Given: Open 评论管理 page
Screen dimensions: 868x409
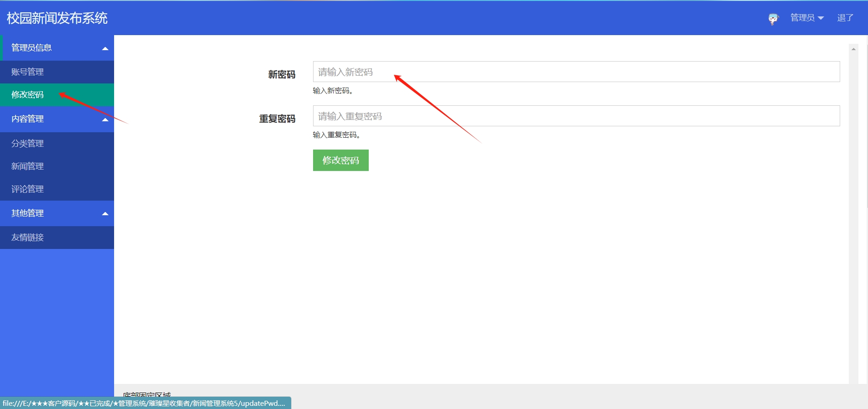Looking at the screenshot, I should (57, 189).
